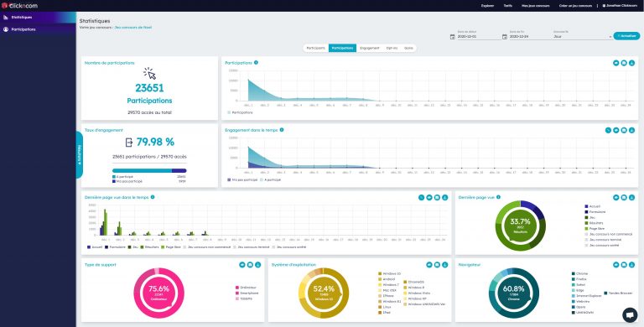
Task: Open Tarifs in the top navigation
Action: [507, 6]
